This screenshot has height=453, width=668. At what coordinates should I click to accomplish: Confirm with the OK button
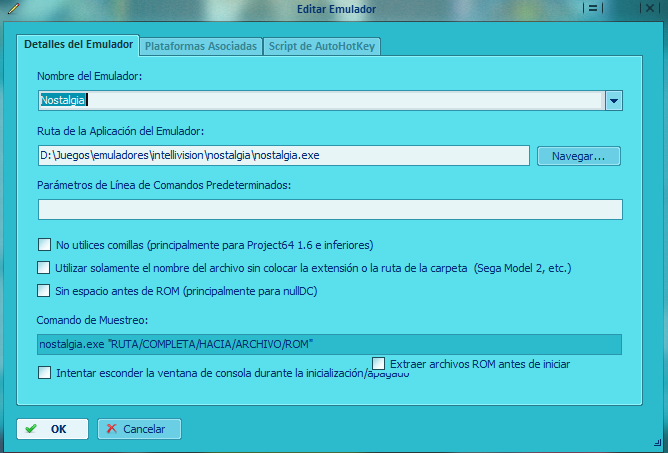52,429
